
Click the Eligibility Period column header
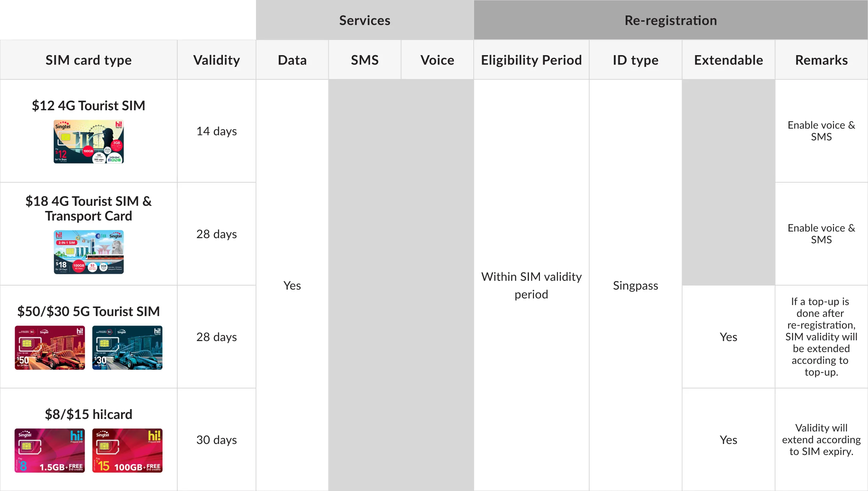click(x=531, y=60)
